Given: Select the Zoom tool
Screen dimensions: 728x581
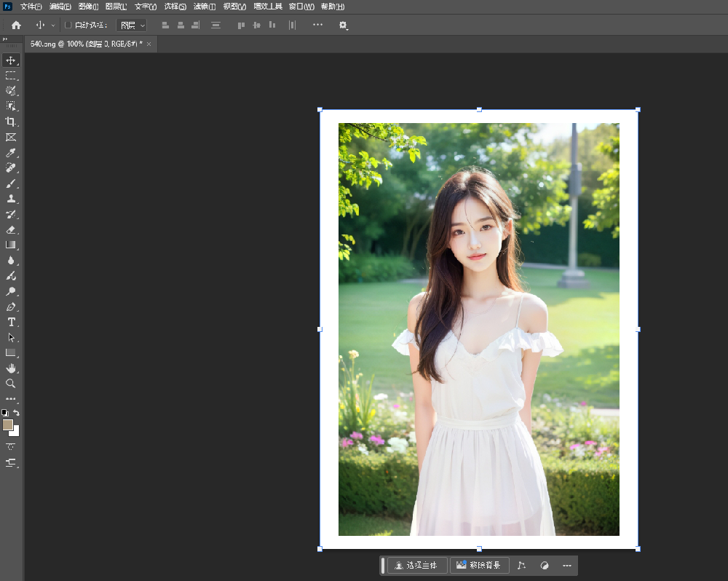Looking at the screenshot, I should click(11, 384).
